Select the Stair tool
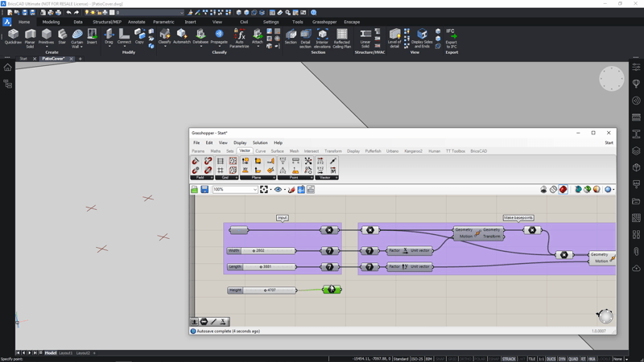 click(x=62, y=36)
